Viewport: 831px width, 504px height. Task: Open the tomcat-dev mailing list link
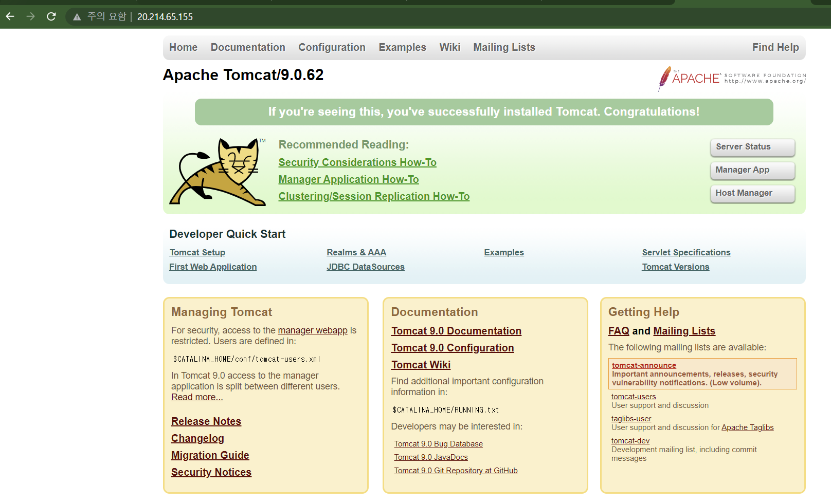630,441
